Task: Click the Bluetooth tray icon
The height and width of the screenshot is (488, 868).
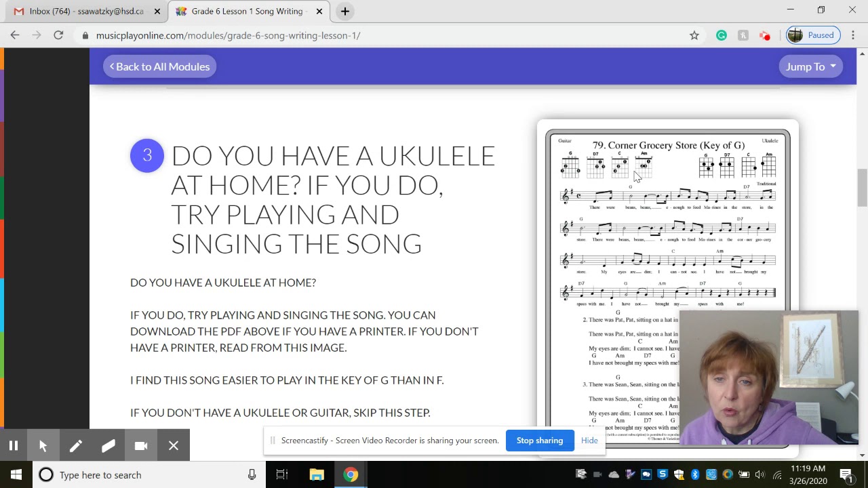Action: tap(695, 474)
